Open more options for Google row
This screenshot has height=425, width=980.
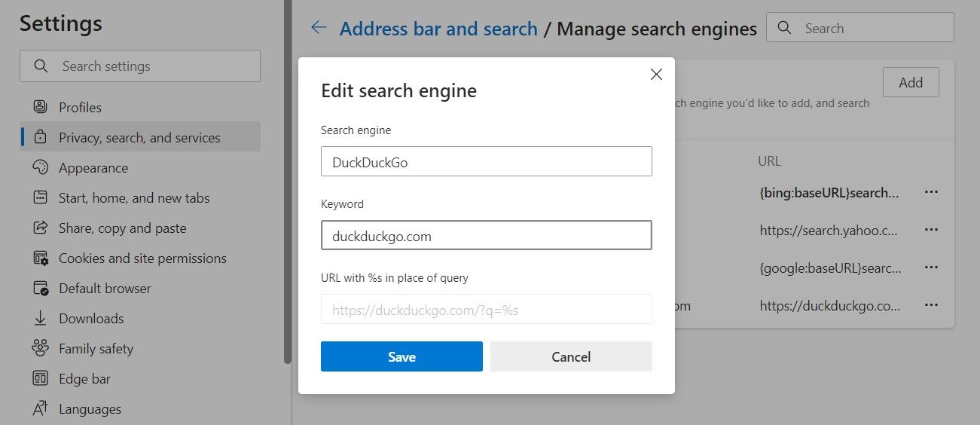point(931,268)
